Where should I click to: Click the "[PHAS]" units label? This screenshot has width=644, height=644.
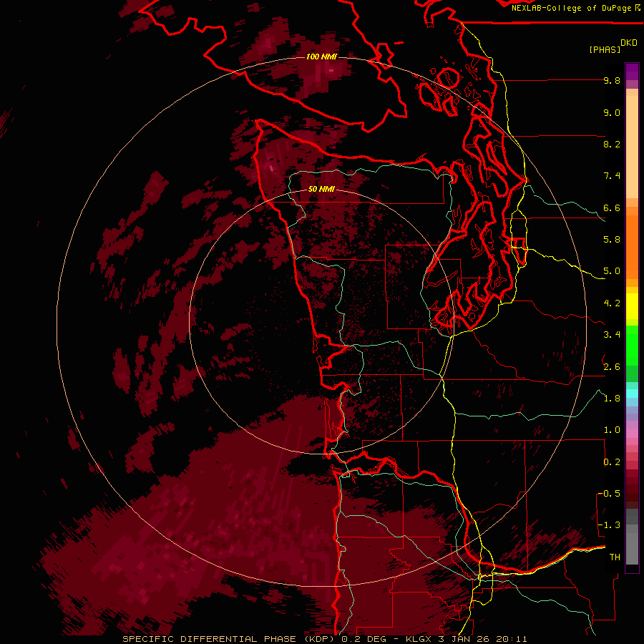(605, 49)
